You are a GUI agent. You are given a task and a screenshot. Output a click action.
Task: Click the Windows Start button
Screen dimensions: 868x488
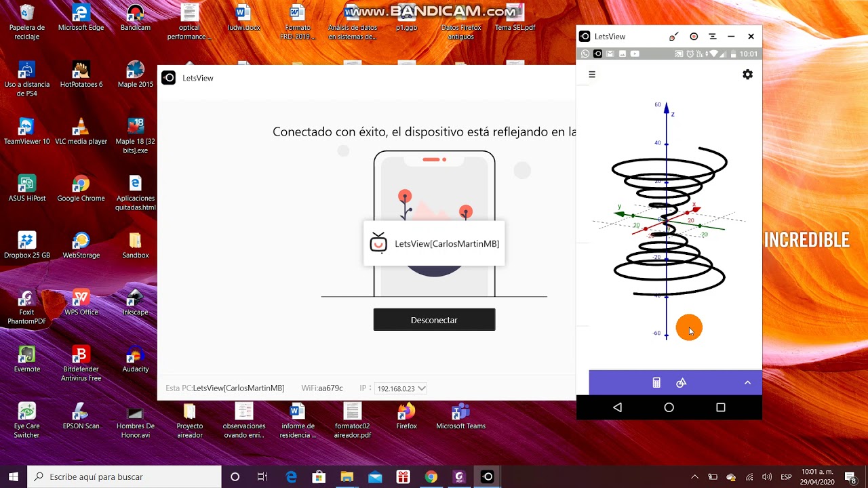click(x=14, y=476)
